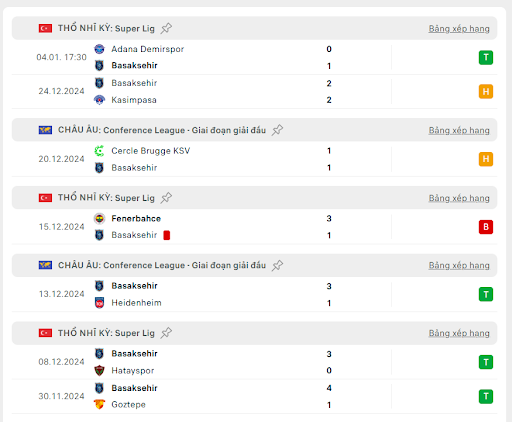Open Bảng xếp hạng for first Super Lig

click(459, 29)
